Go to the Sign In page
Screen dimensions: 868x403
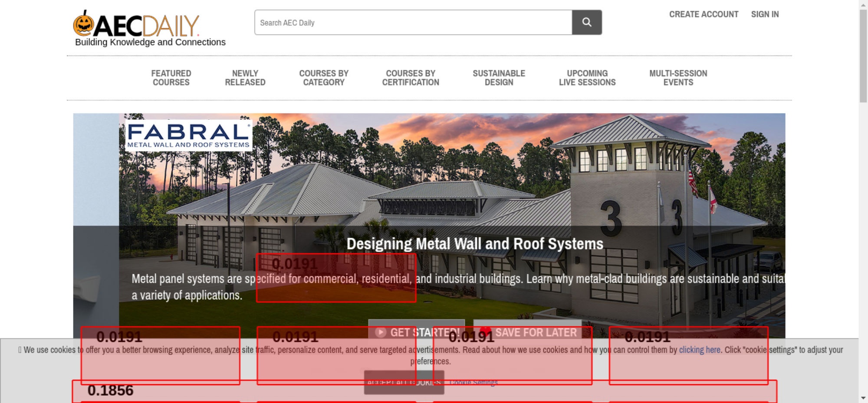coord(765,14)
